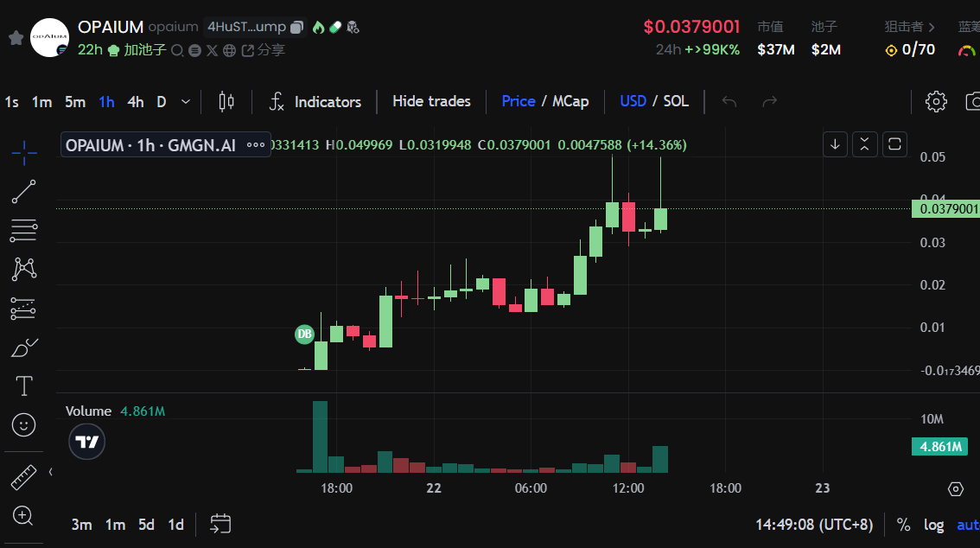
Task: Toggle log scale on the price axis
Action: [x=933, y=525]
